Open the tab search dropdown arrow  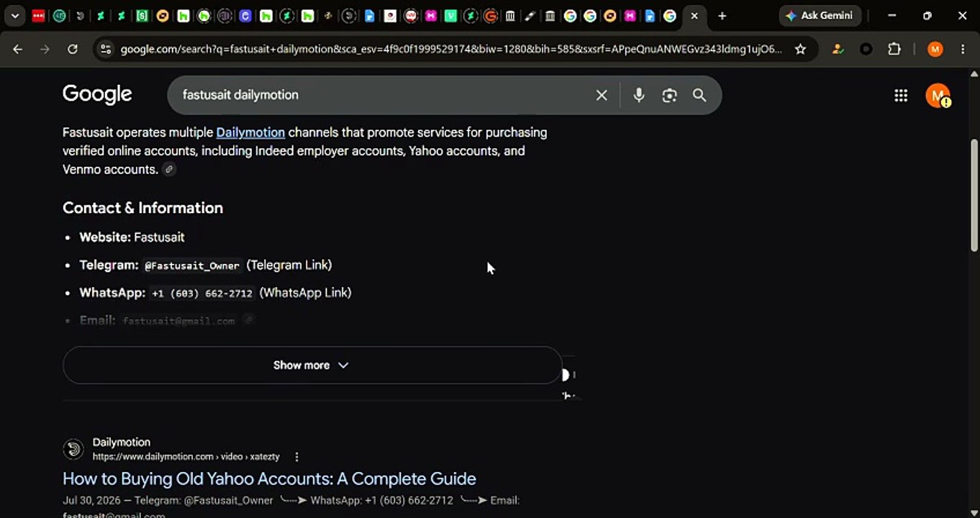coord(14,16)
